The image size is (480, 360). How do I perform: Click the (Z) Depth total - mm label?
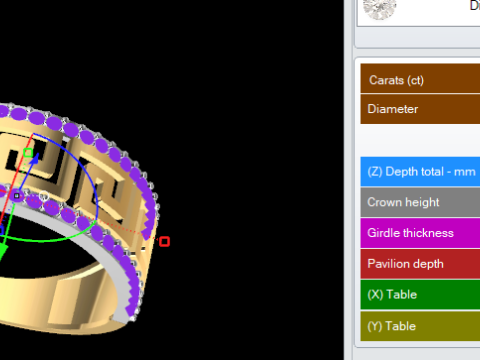[x=420, y=172]
